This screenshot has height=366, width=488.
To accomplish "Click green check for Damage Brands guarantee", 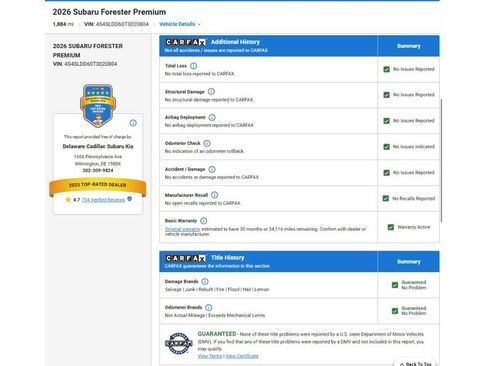I will click(395, 285).
